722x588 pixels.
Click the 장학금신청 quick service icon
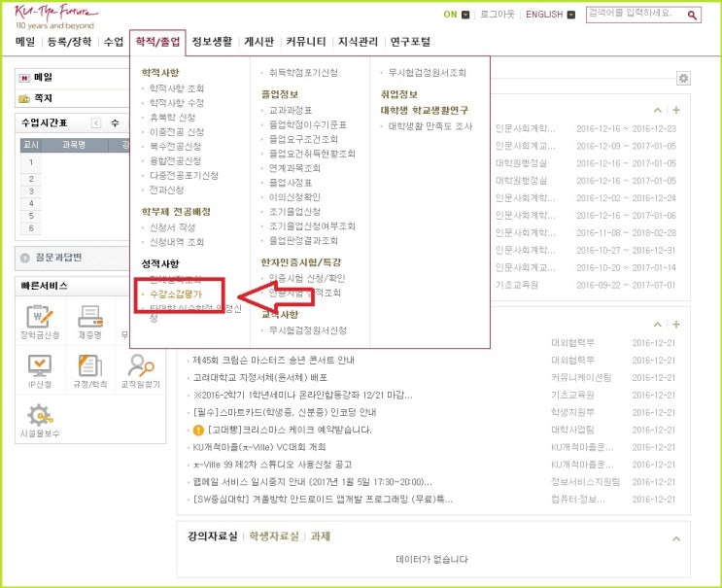tap(40, 317)
